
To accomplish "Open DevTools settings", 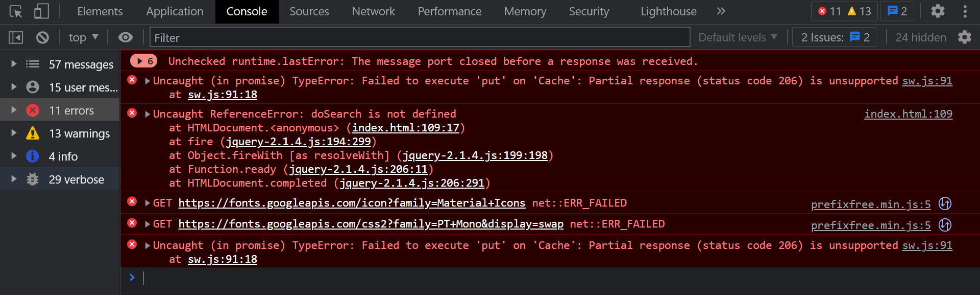I will coord(938,11).
